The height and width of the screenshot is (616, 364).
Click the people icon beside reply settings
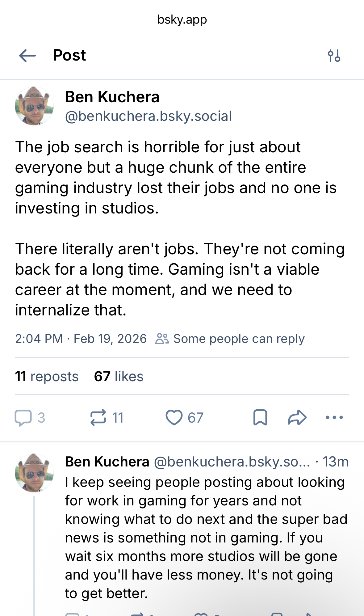click(162, 339)
